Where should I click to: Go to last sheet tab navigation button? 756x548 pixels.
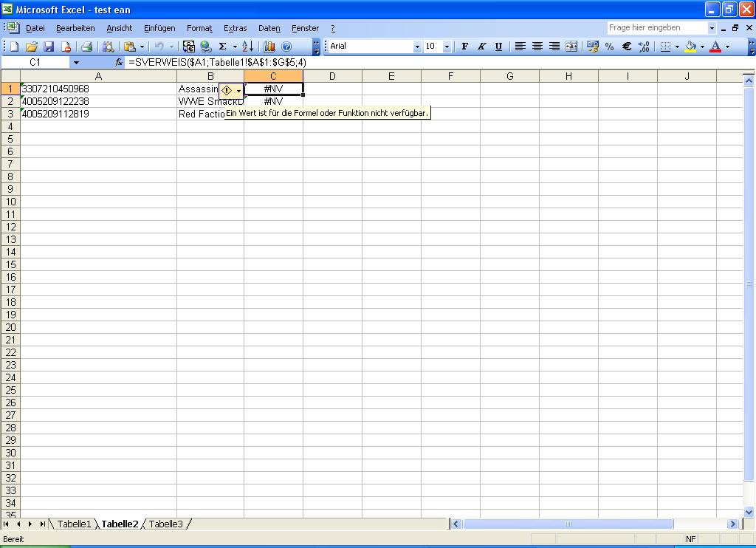click(42, 524)
